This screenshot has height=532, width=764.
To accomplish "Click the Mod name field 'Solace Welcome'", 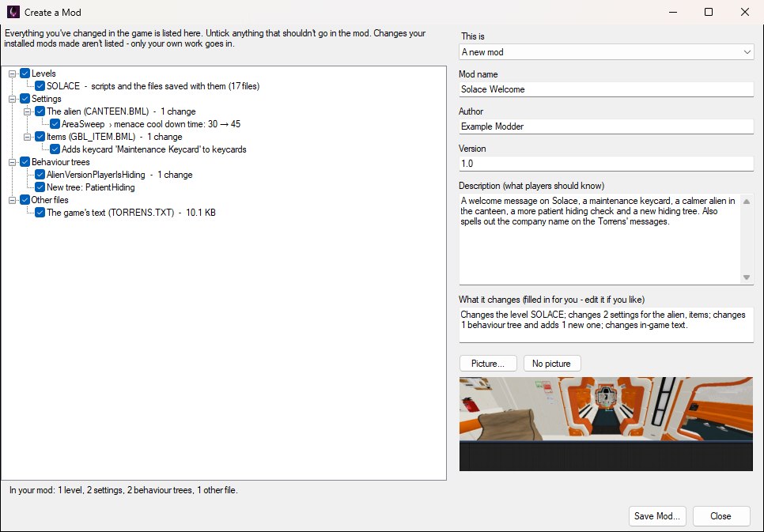I will (606, 89).
